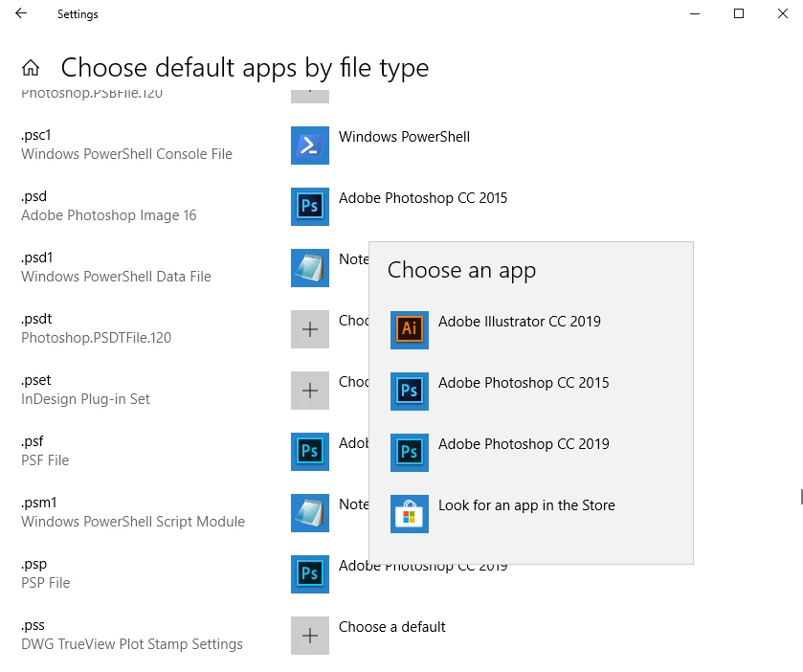
Task: Click the plus icon for .pss
Action: 310,636
